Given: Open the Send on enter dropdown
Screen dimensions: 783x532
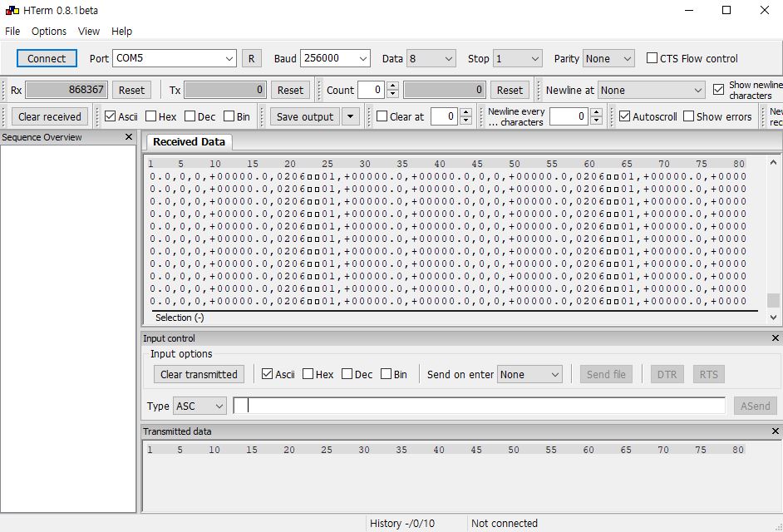Looking at the screenshot, I should click(x=529, y=375).
